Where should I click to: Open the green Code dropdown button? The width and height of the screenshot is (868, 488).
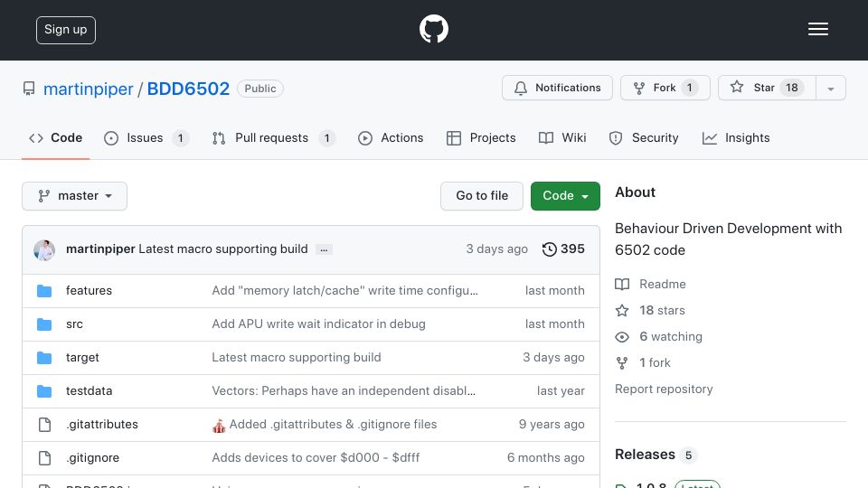pyautogui.click(x=565, y=196)
